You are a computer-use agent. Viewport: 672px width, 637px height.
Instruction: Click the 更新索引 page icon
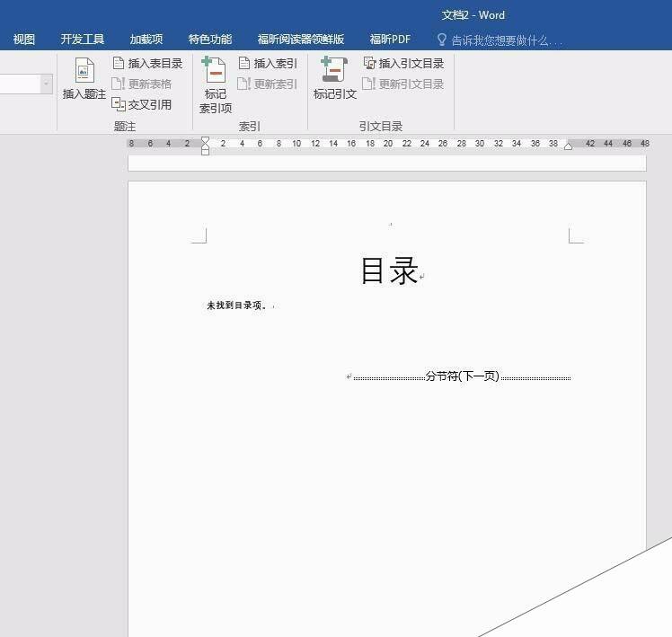coord(243,84)
